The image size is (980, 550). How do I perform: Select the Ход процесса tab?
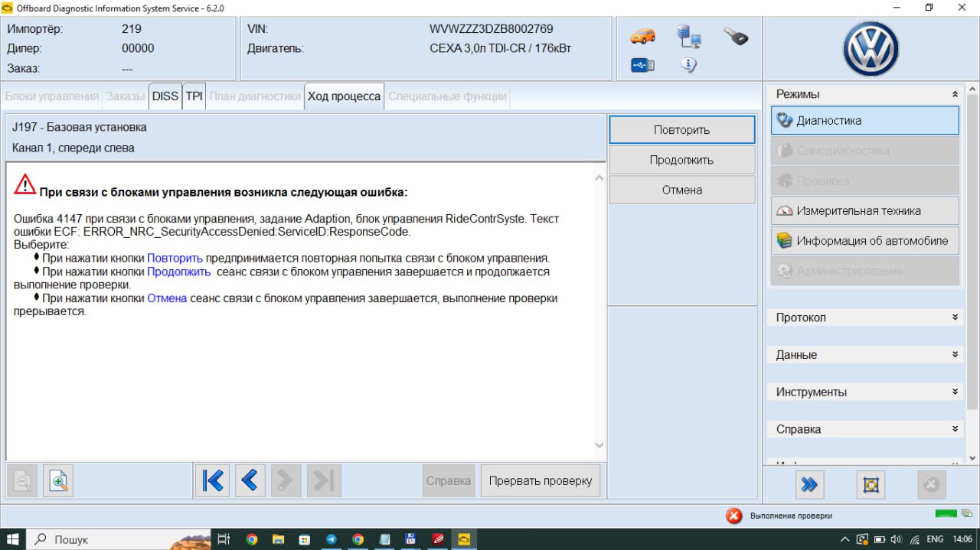pyautogui.click(x=344, y=96)
